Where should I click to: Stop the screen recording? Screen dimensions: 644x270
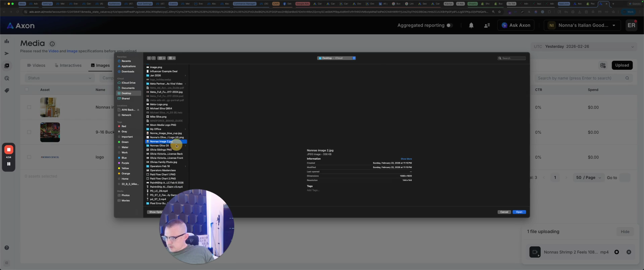[9, 150]
